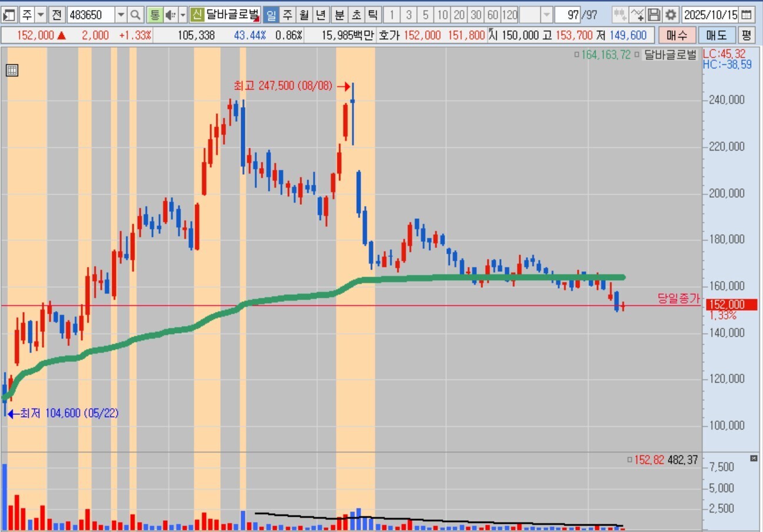
Task: Click the 151,800 bid price in quote bar
Action: pos(467,35)
